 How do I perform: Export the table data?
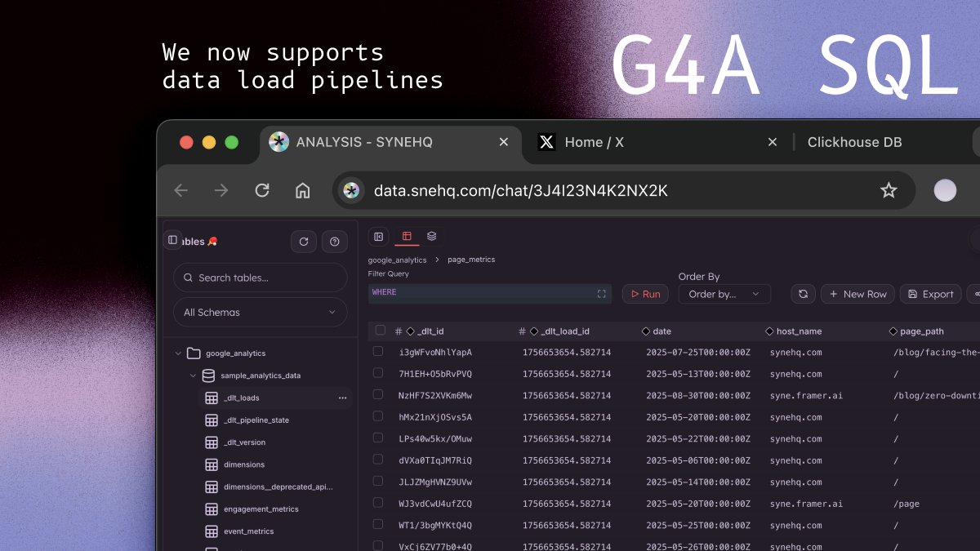pos(930,294)
